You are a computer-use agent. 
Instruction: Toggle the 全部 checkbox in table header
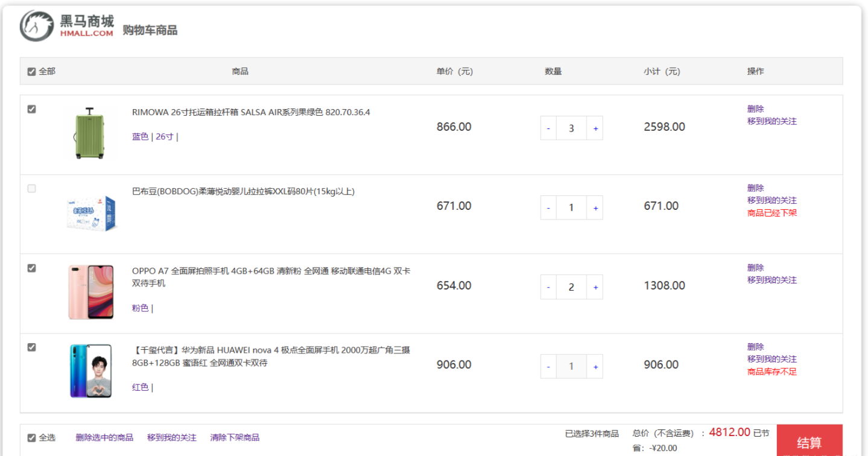tap(32, 72)
